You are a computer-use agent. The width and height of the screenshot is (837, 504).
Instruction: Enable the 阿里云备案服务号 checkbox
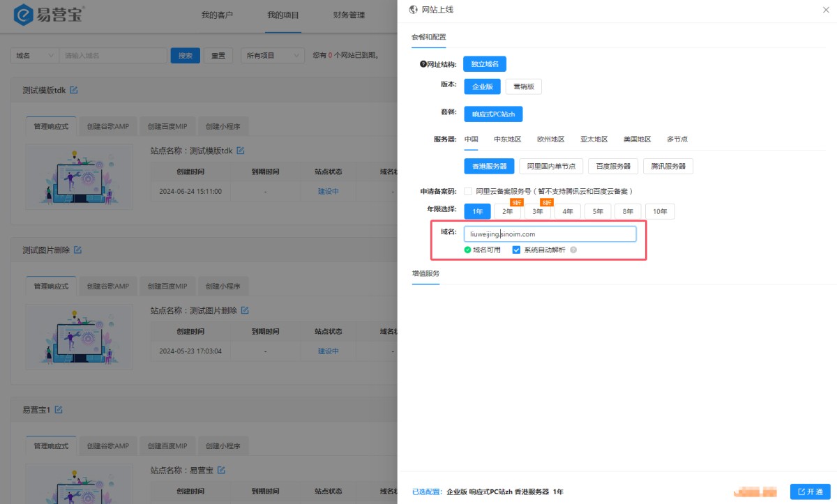tap(469, 191)
